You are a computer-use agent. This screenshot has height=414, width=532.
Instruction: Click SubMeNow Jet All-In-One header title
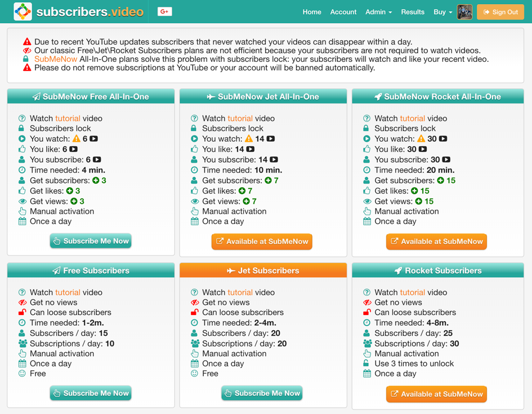[268, 97]
